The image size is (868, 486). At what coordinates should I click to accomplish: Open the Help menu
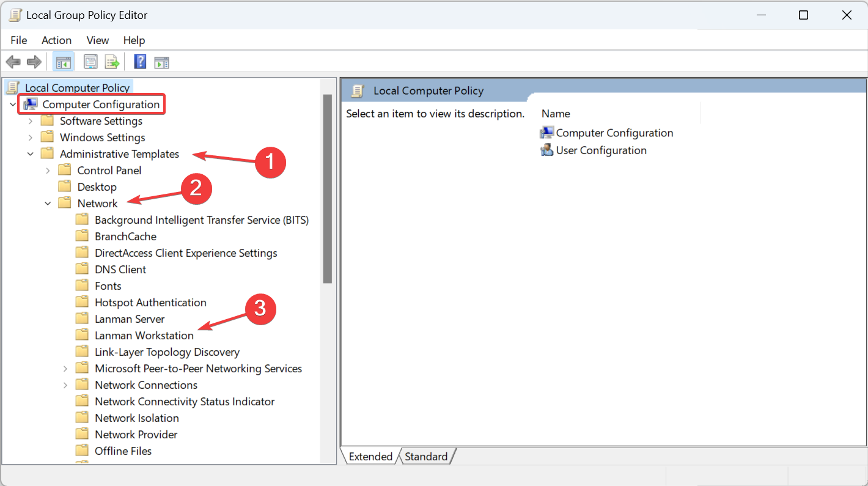(x=134, y=40)
